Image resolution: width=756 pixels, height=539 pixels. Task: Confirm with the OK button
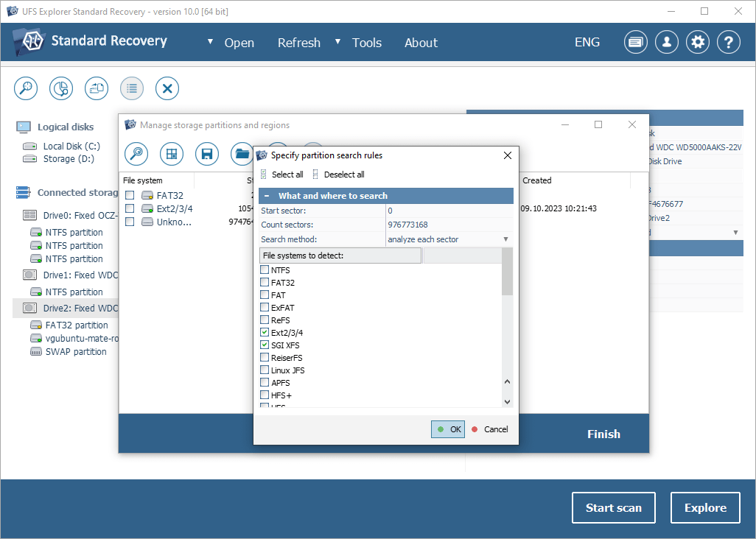tap(448, 429)
